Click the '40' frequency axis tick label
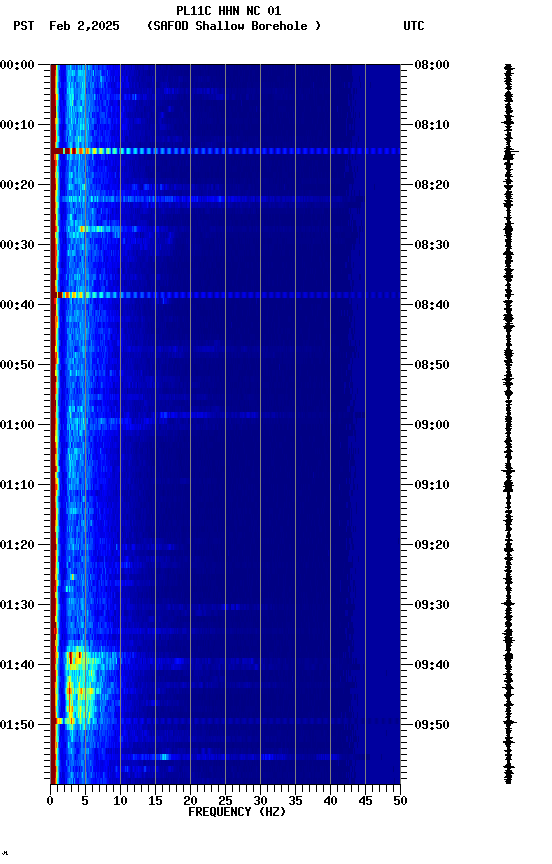This screenshot has height=864, width=552. coord(330,801)
